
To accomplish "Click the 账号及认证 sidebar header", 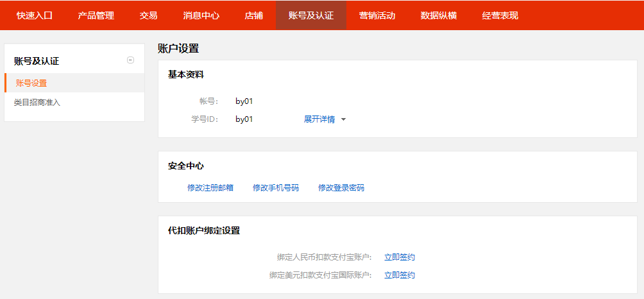I will [x=37, y=61].
